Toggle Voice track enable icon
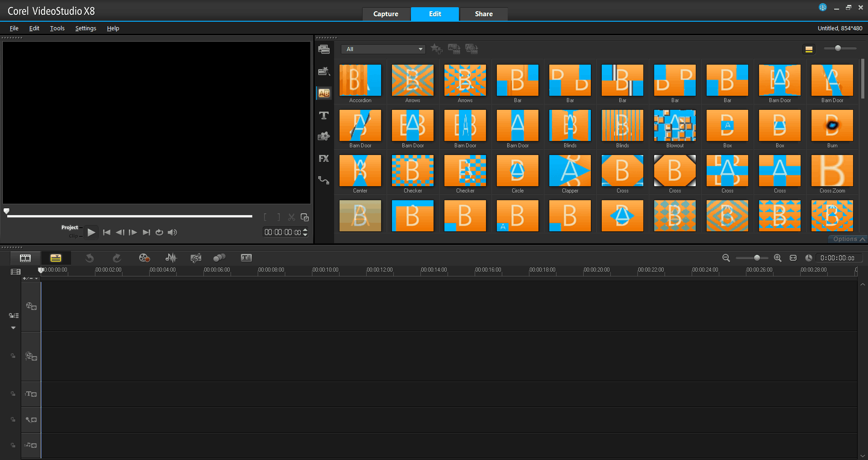This screenshot has width=868, height=460. [31, 420]
